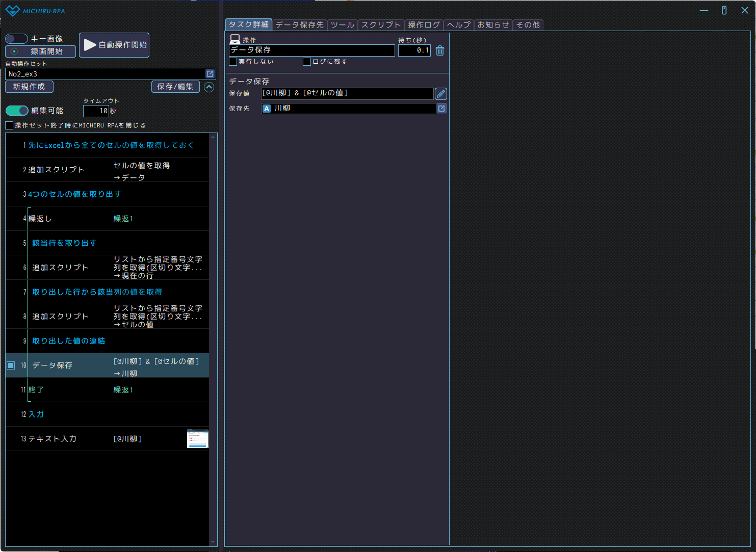Screen dimensions: 756x552
Task: Enable the ログに残す checkbox
Action: (307, 62)
